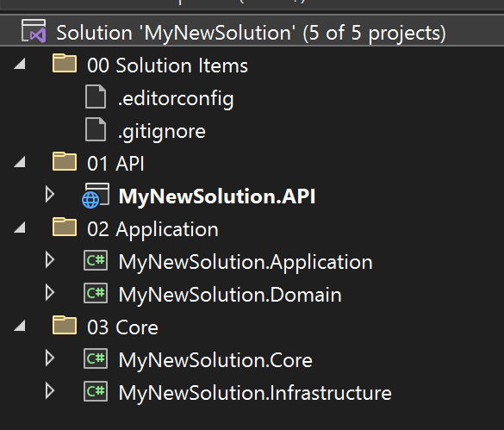
Task: Select the Solution 'MyNewSolution' root node
Action: (252, 32)
